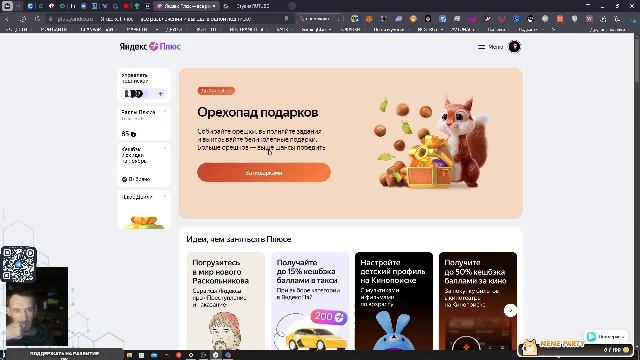Click the squirrel with treasure chest illustration

(x=432, y=142)
